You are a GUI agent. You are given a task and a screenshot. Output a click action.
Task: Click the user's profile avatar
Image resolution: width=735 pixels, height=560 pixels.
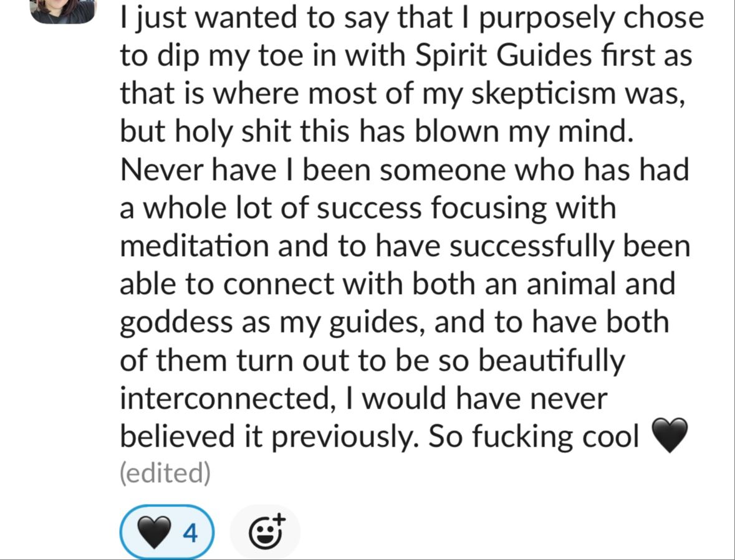63,9
